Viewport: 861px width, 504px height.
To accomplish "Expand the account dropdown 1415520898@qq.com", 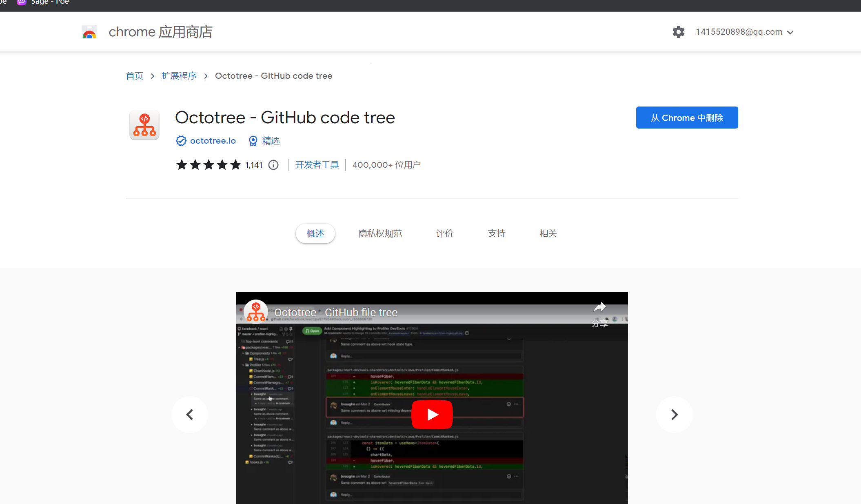I will point(744,32).
